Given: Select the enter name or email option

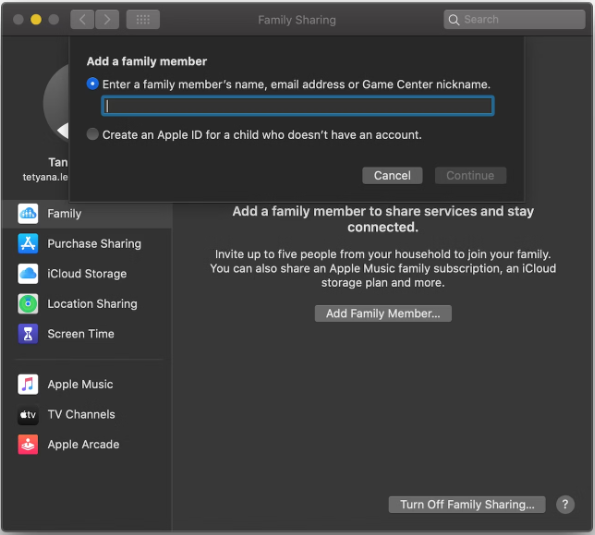Looking at the screenshot, I should [92, 83].
